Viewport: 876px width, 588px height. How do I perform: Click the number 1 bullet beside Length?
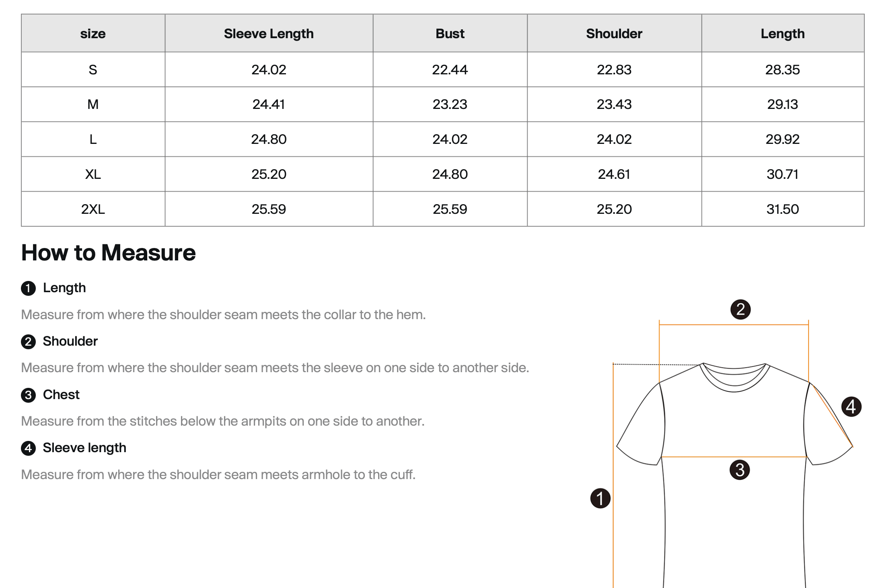pos(28,289)
